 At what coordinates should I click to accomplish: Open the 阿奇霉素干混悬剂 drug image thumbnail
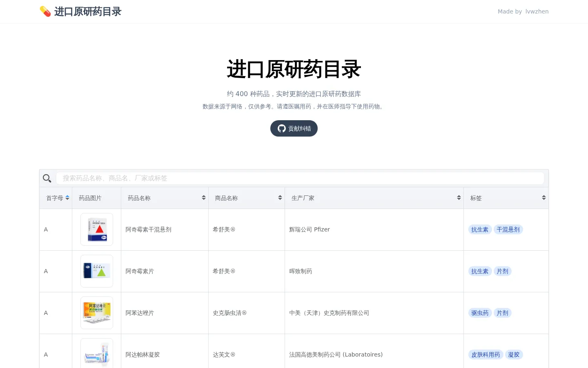[x=97, y=229]
